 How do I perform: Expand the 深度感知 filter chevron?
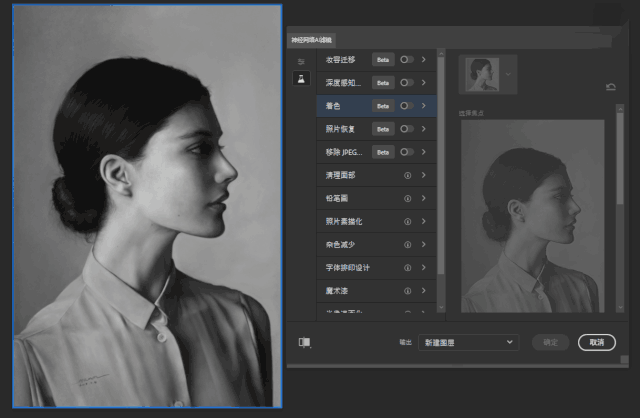[424, 82]
